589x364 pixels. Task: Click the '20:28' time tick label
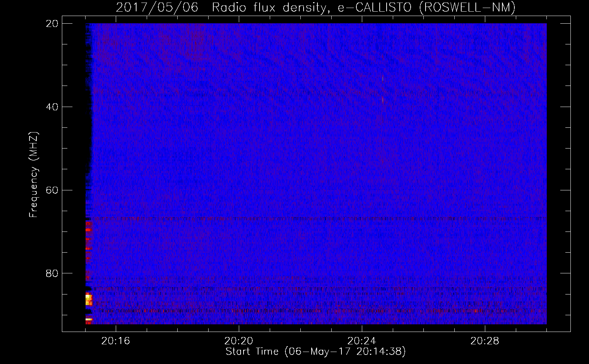tap(485, 341)
